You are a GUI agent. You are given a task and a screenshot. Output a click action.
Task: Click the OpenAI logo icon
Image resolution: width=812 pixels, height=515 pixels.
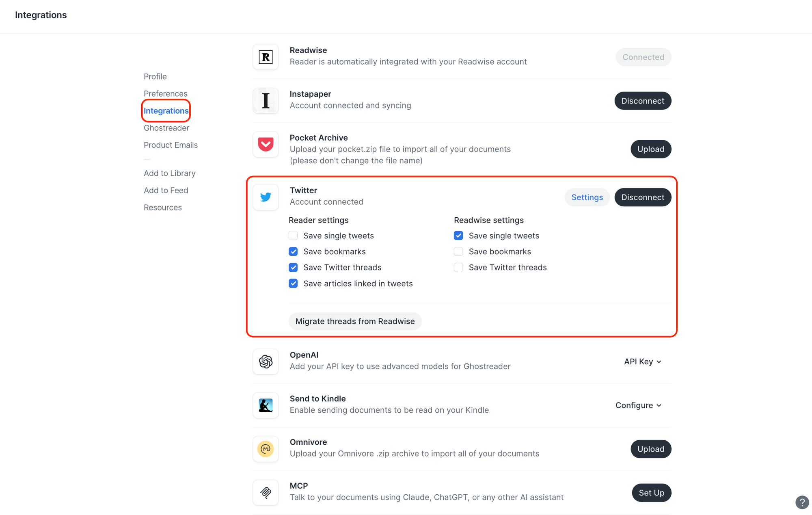(x=266, y=361)
